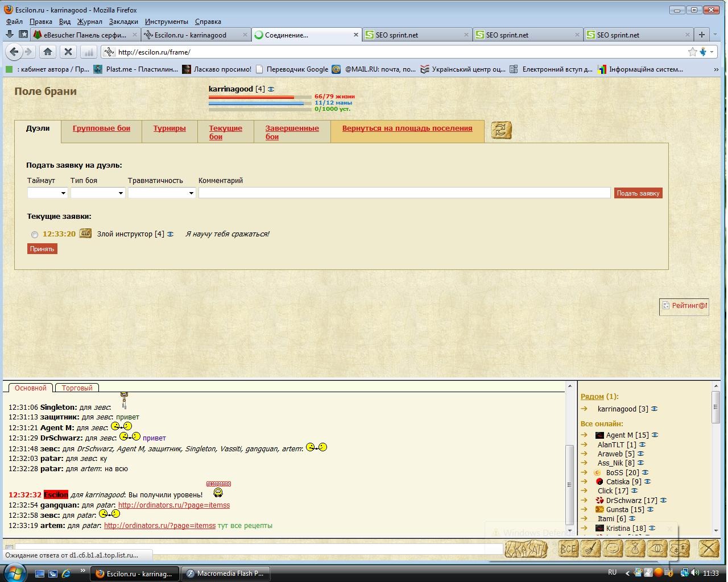Viewport: 728px width, 582px height.
Task: Click the Firefox home button
Action: 48,52
